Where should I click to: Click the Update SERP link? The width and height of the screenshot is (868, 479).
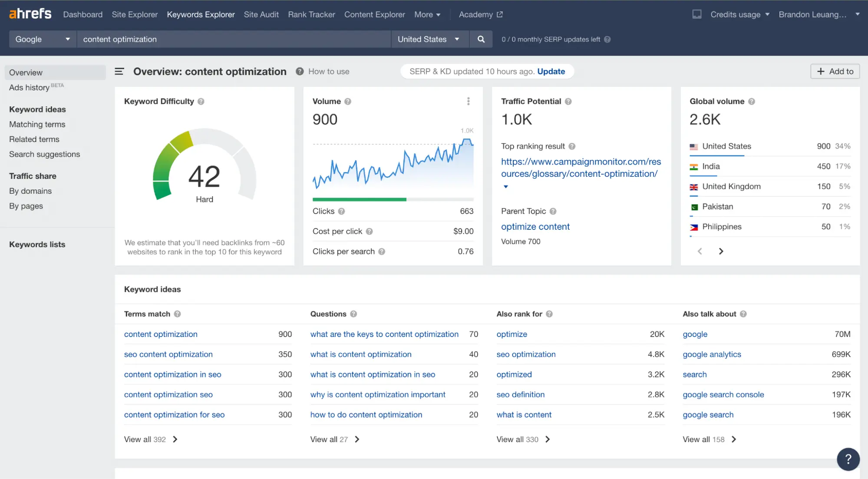click(551, 72)
